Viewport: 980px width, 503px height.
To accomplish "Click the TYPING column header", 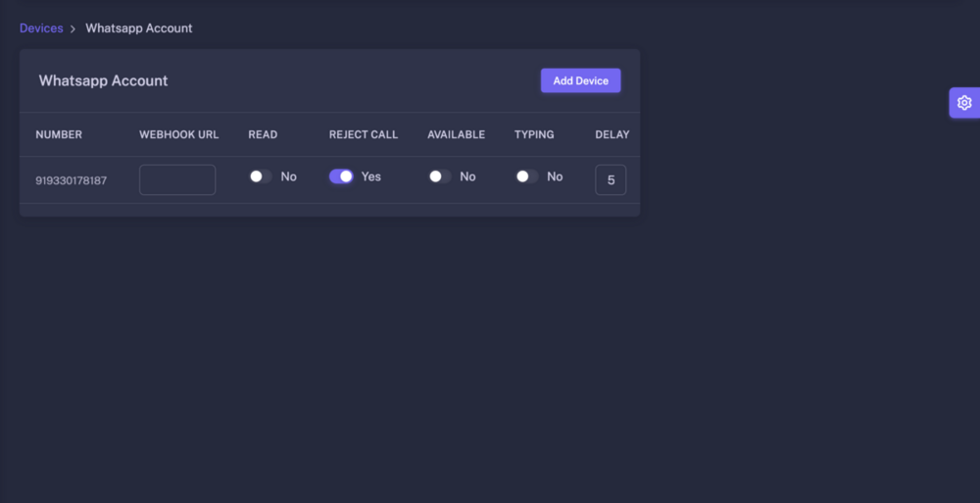I will [534, 134].
